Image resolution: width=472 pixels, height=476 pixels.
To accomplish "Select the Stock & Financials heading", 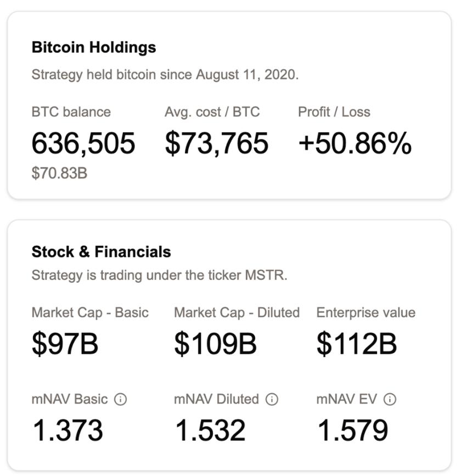I will pos(101,252).
